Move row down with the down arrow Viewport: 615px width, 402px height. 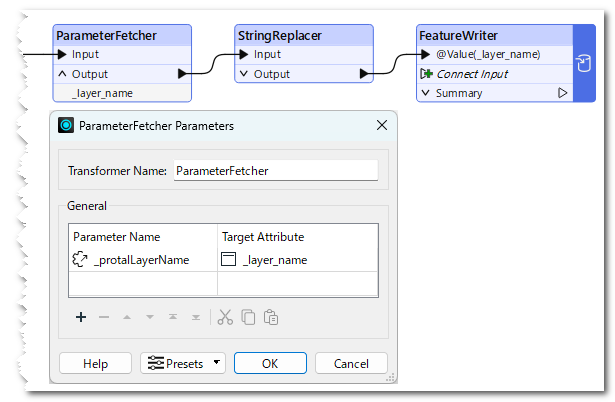coord(150,317)
